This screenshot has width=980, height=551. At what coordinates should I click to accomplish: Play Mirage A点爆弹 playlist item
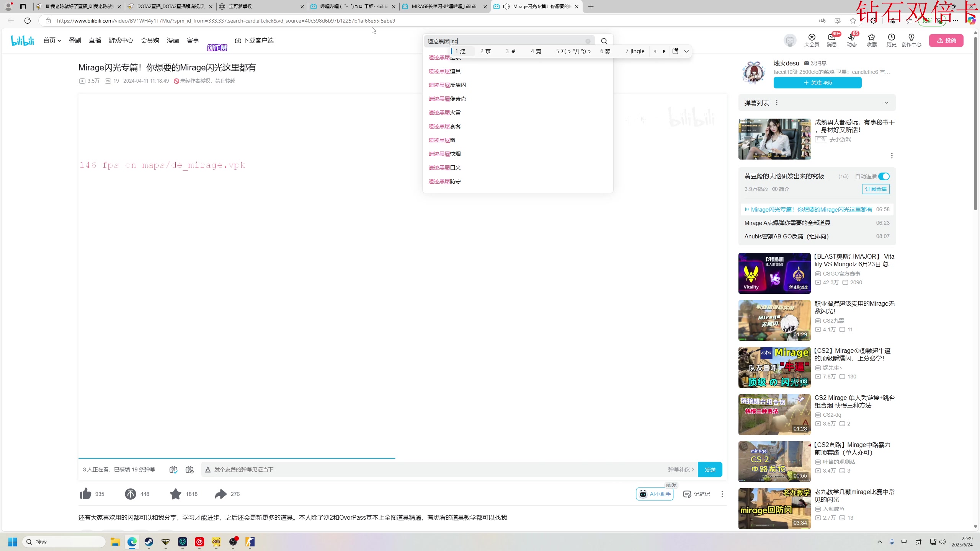pos(817,223)
